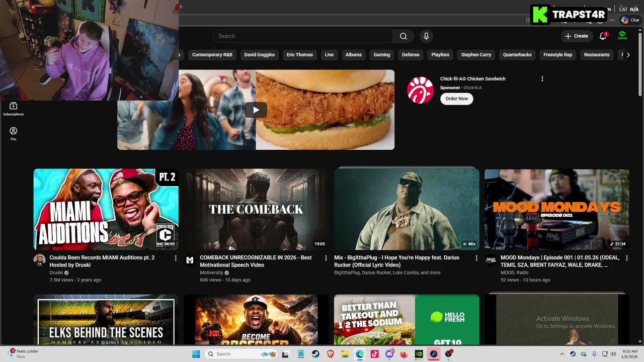This screenshot has height=362, width=644.
Task: Click The Comeback video thumbnail
Action: pos(256,209)
